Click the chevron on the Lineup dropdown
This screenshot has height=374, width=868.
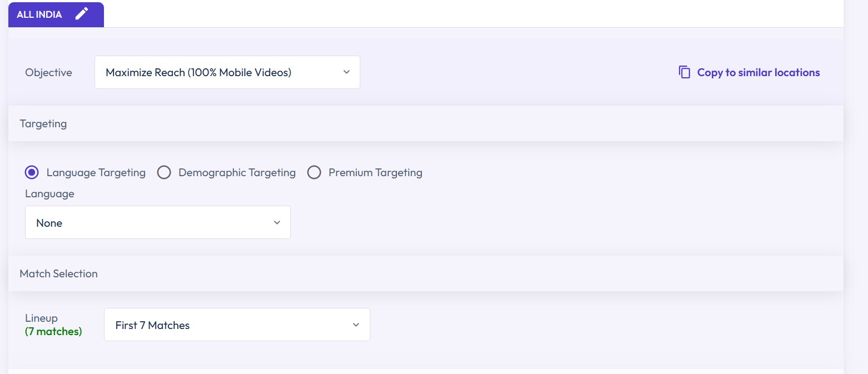point(356,325)
